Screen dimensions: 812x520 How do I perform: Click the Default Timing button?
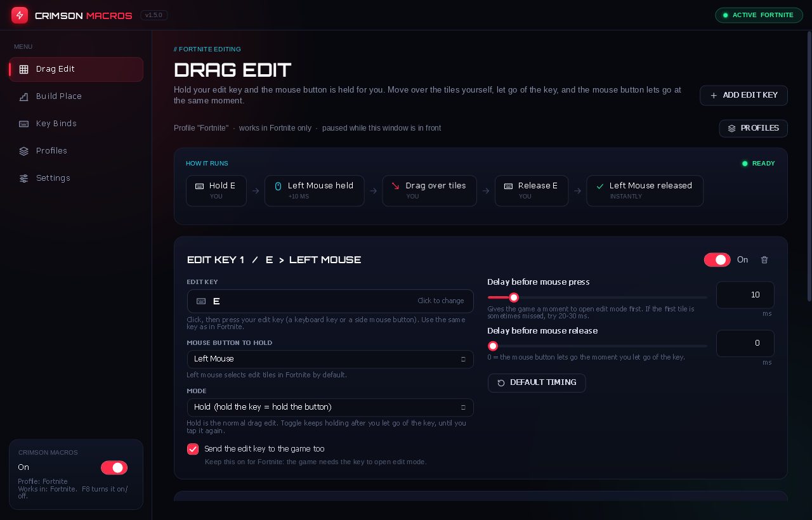pyautogui.click(x=537, y=383)
